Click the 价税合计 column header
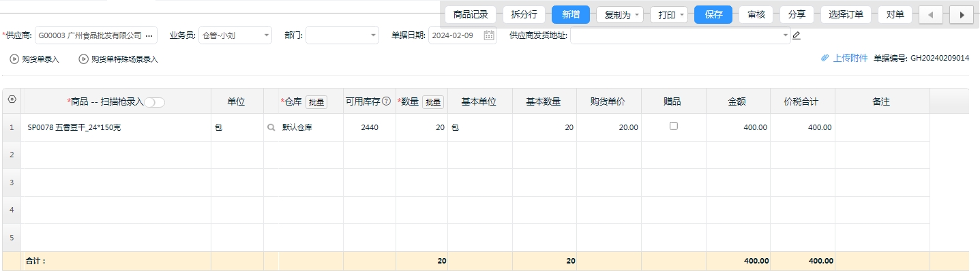980x271 pixels. coord(803,101)
